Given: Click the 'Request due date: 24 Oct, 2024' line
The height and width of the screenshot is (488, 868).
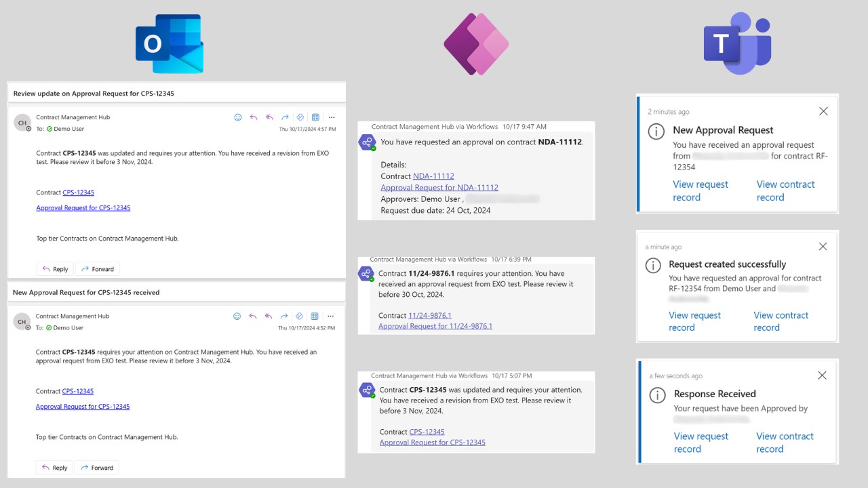Looking at the screenshot, I should tap(435, 210).
